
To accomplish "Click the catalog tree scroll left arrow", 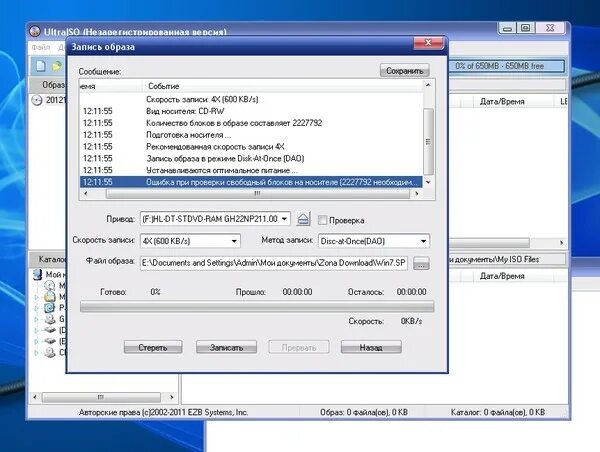I will tap(35, 397).
